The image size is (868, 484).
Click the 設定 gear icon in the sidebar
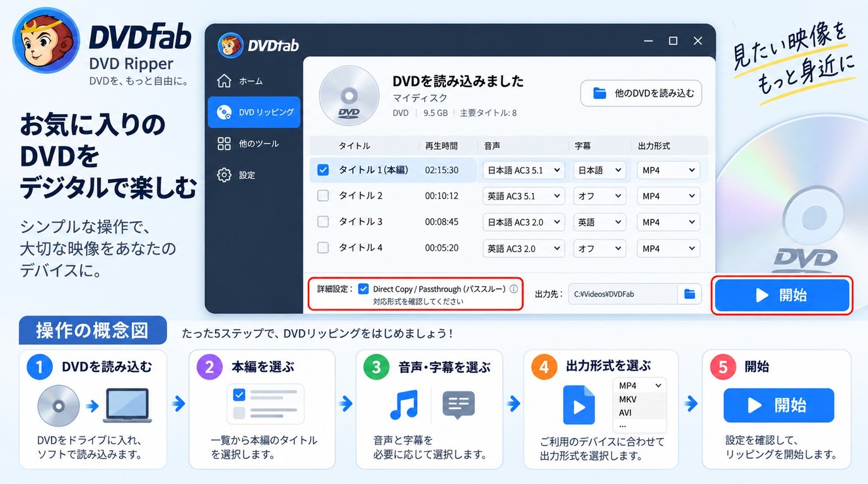pos(224,175)
